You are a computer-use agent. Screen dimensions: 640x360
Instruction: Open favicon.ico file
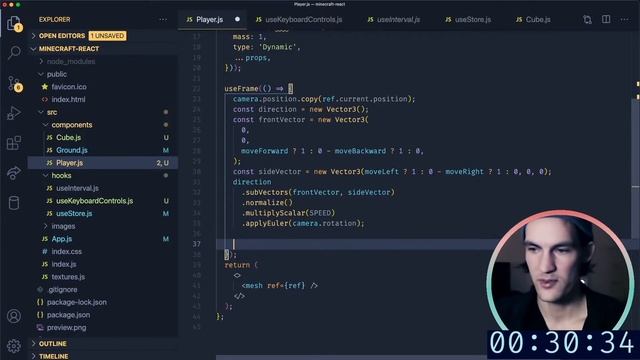coord(69,87)
